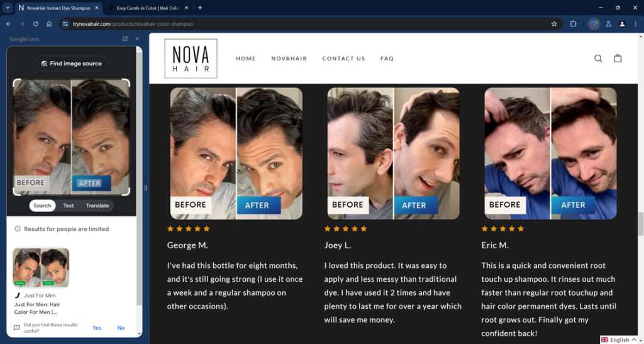
Task: Bookmark this page with star icon
Action: 554,24
